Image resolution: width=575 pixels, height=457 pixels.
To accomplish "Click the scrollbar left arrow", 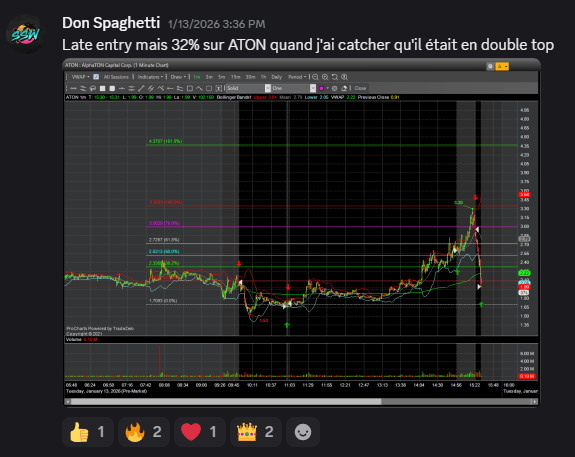I will [67, 402].
